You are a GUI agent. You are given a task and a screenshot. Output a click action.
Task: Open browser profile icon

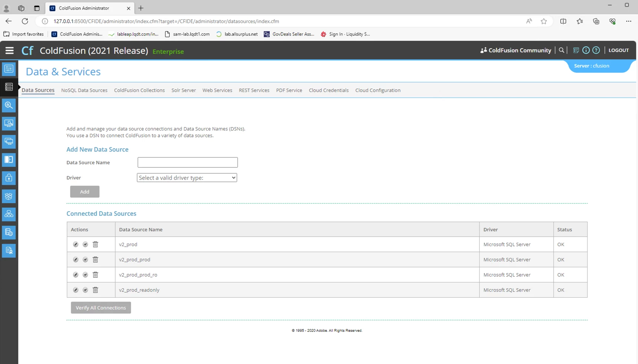pyautogui.click(x=6, y=8)
